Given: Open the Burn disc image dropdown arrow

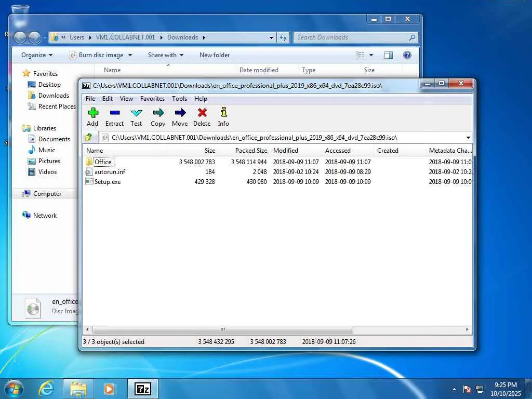Looking at the screenshot, I should pos(130,55).
